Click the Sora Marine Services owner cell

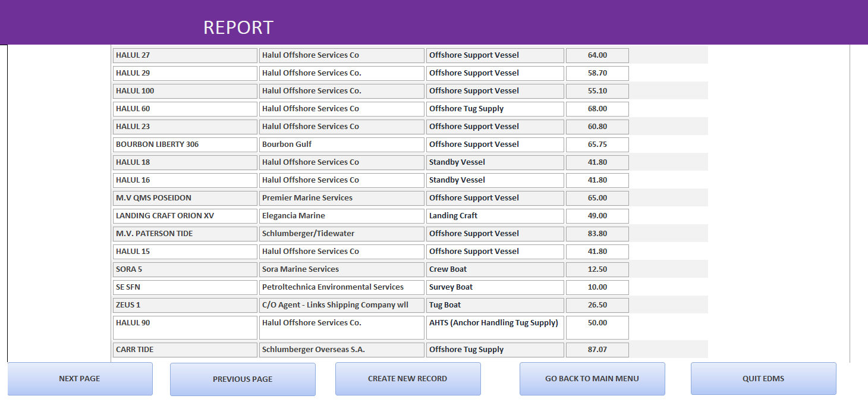click(342, 269)
